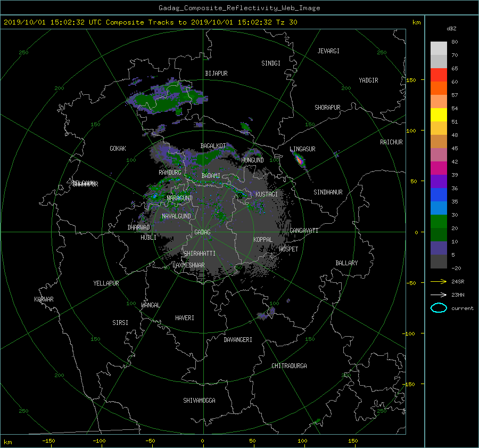Click the SIRSI city label

tap(120, 323)
